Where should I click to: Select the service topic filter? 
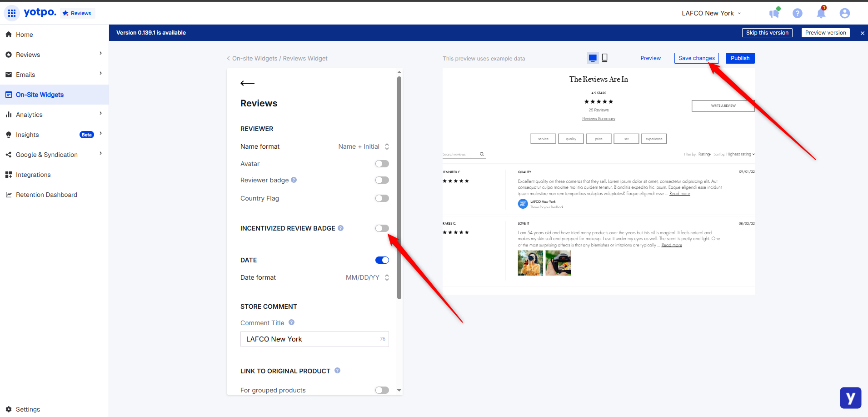[x=544, y=139]
